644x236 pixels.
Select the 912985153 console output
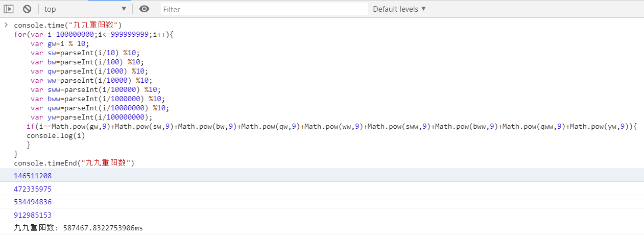(x=33, y=215)
